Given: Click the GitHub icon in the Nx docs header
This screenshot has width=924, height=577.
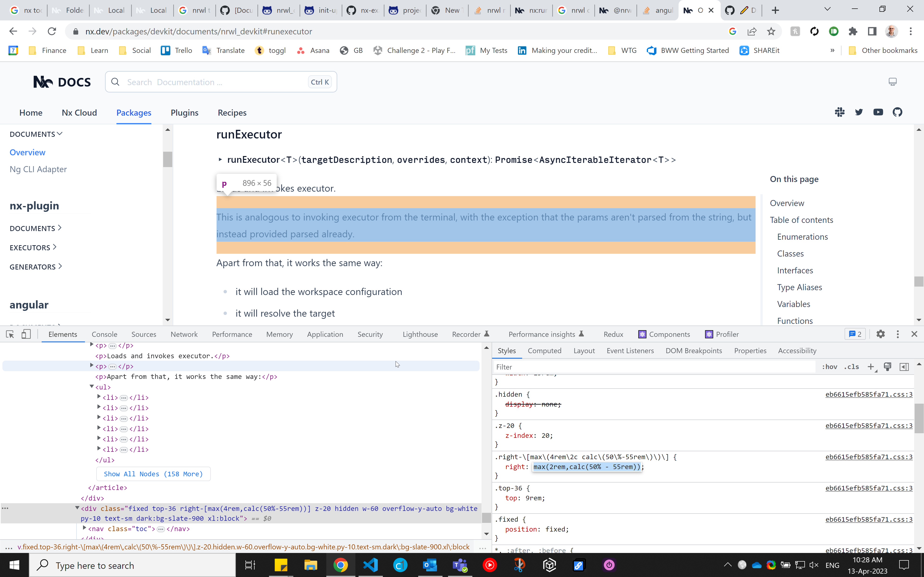Looking at the screenshot, I should pyautogui.click(x=898, y=112).
